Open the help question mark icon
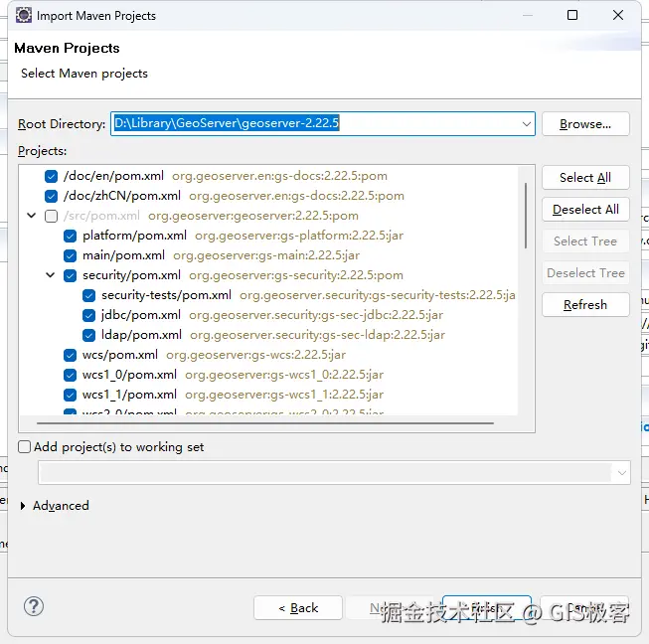The height and width of the screenshot is (644, 649). click(x=34, y=606)
